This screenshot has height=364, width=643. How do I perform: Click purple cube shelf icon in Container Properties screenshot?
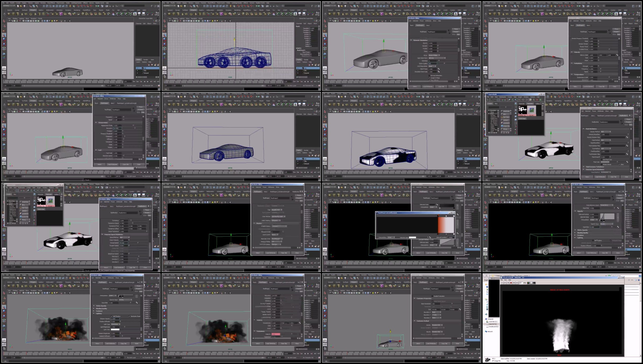[382, 286]
